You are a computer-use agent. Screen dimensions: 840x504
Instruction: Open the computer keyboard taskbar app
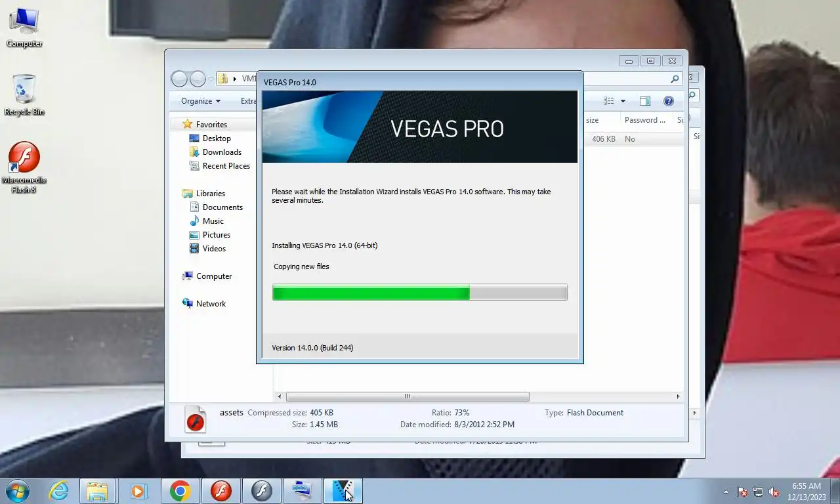[303, 491]
